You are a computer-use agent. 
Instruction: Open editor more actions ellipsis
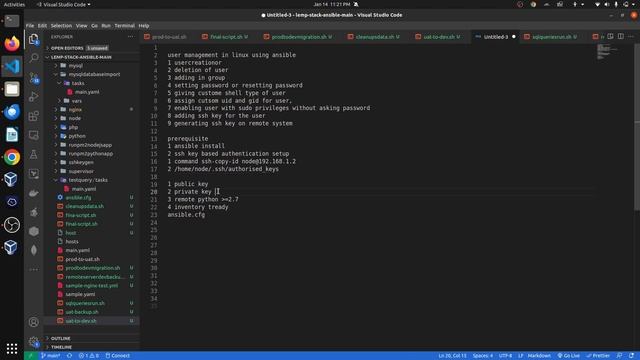[631, 36]
